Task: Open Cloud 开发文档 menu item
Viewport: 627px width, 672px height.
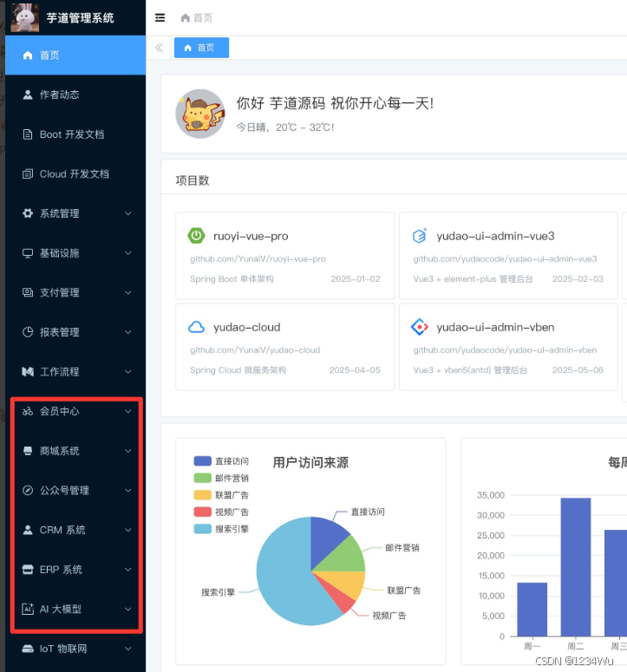Action: pyautogui.click(x=75, y=174)
